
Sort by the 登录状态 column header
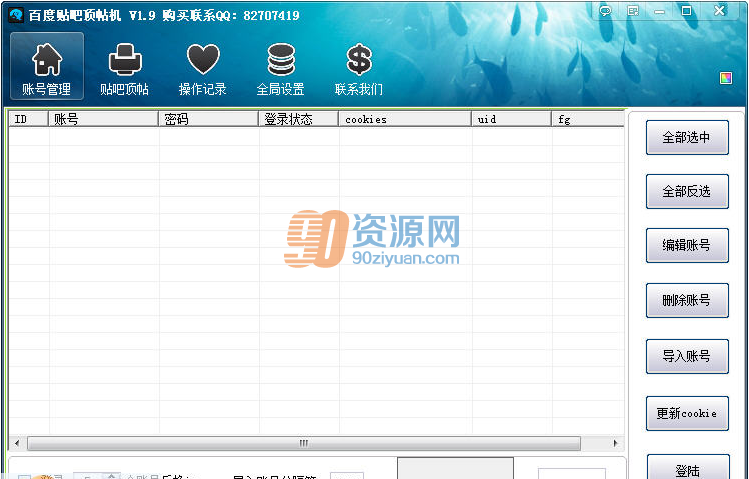coord(299,119)
